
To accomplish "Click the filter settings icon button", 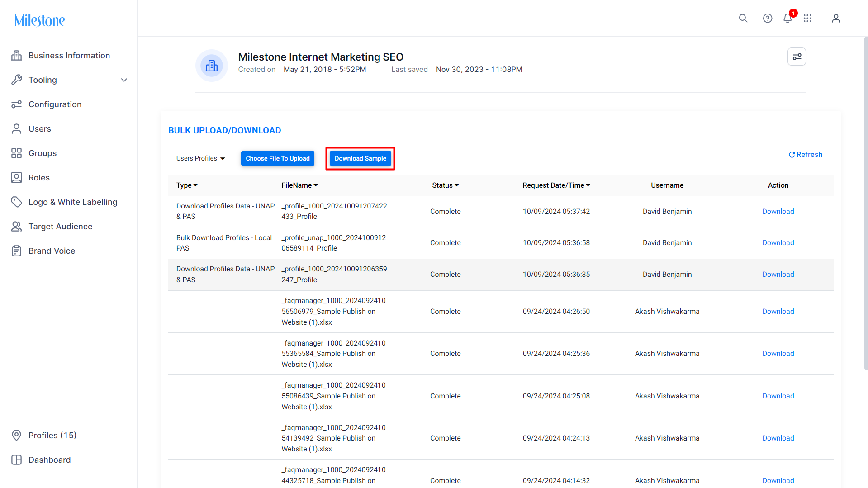I will (797, 57).
